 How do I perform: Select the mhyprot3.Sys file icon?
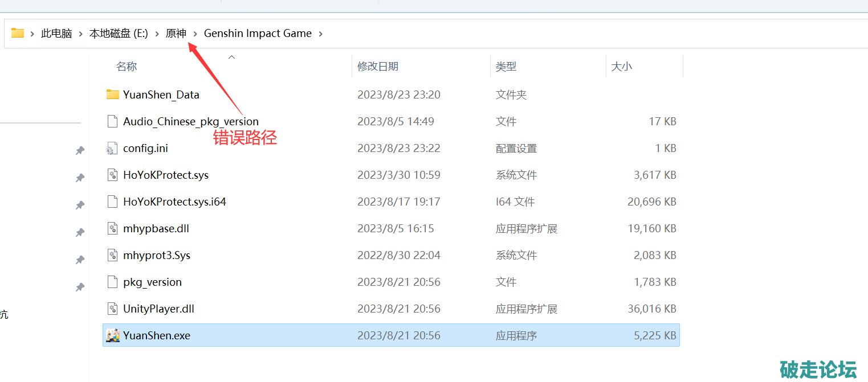pos(112,255)
